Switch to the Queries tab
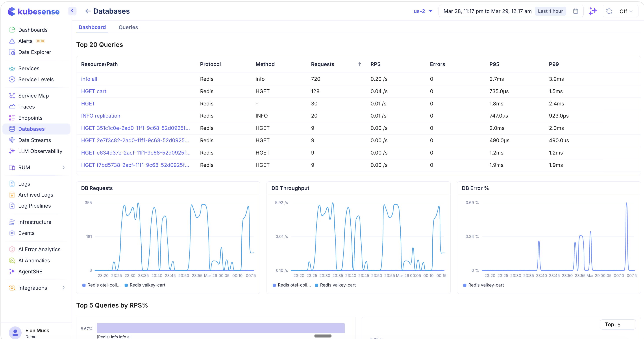Image resolution: width=644 pixels, height=339 pixels. point(128,27)
